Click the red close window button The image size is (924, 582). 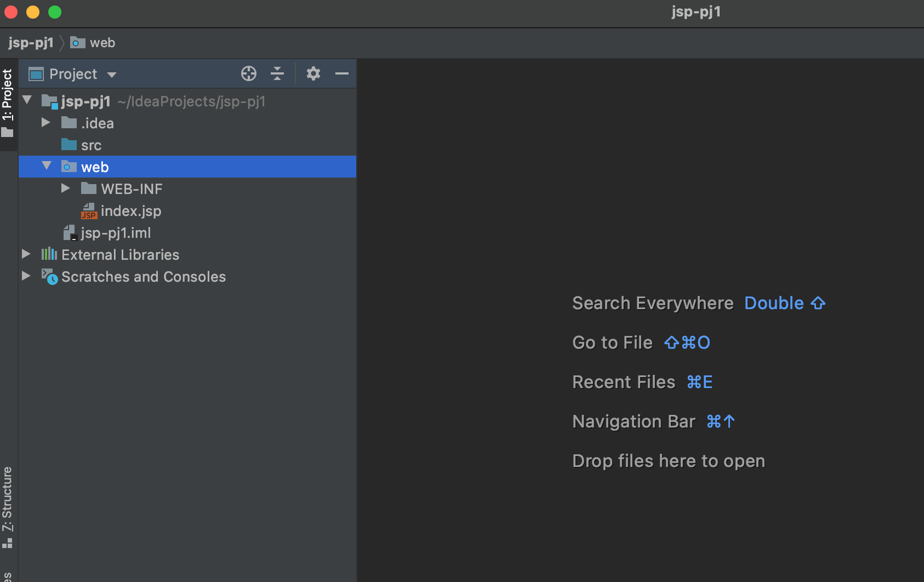[11, 12]
